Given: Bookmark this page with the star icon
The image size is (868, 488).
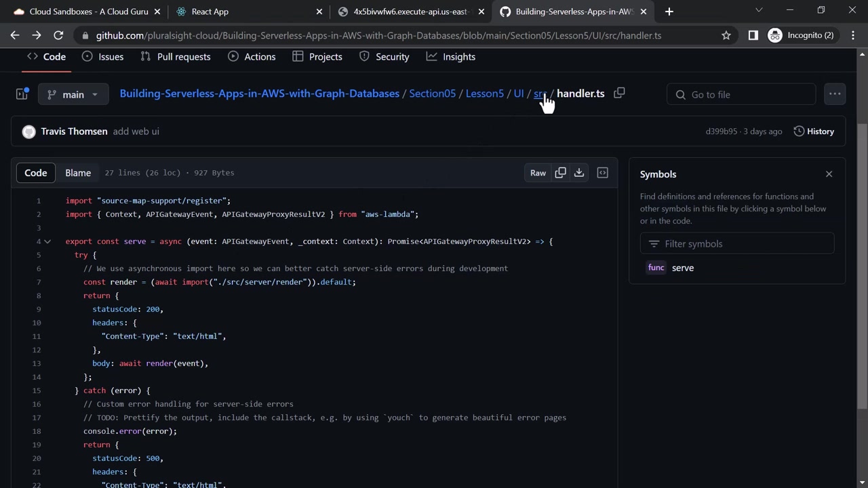Looking at the screenshot, I should tap(726, 35).
